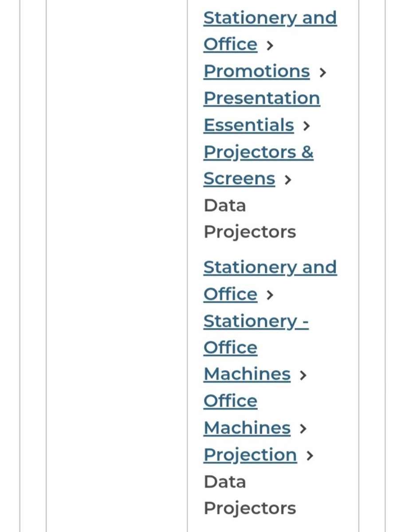Click chevron right after Promotions link
The image size is (405, 532).
pos(322,72)
